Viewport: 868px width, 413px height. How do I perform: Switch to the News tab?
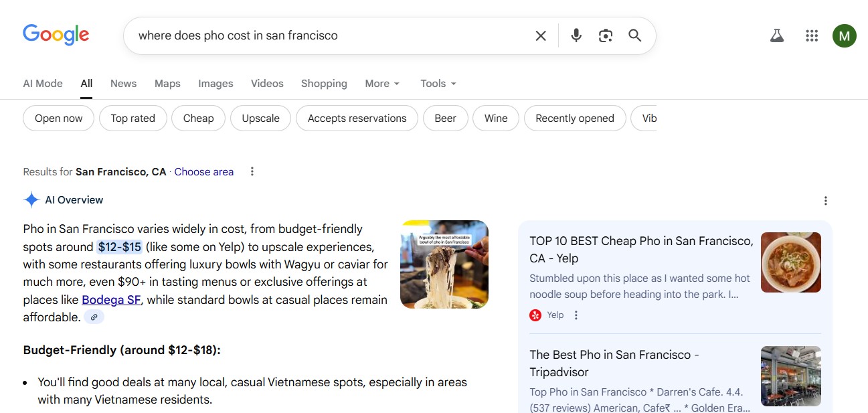click(x=123, y=84)
